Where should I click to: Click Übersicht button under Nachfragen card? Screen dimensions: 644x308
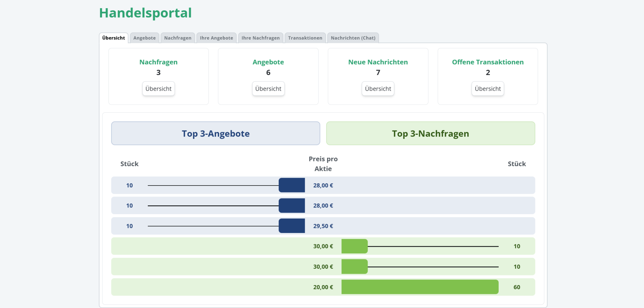pos(158,89)
